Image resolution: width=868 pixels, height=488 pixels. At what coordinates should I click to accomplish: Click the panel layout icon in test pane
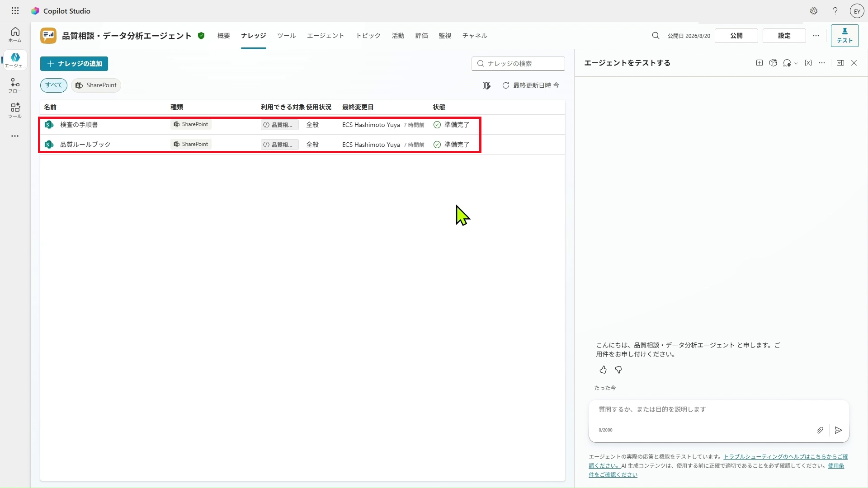tap(840, 63)
